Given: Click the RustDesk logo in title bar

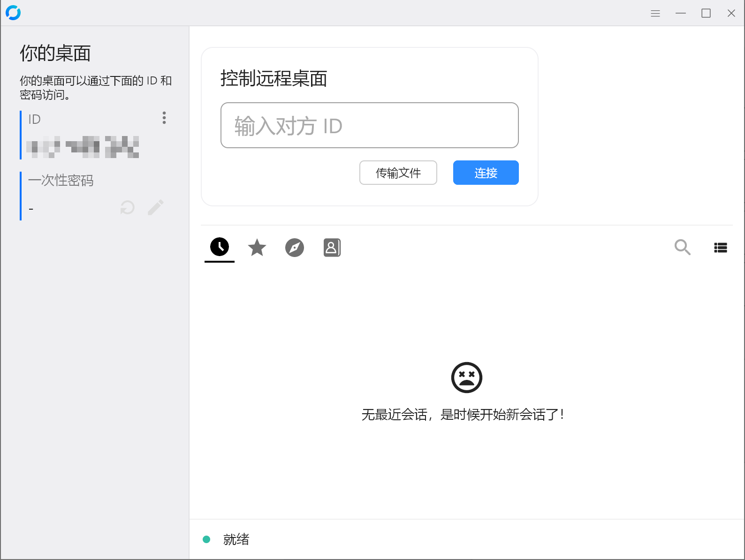Looking at the screenshot, I should tap(13, 13).
